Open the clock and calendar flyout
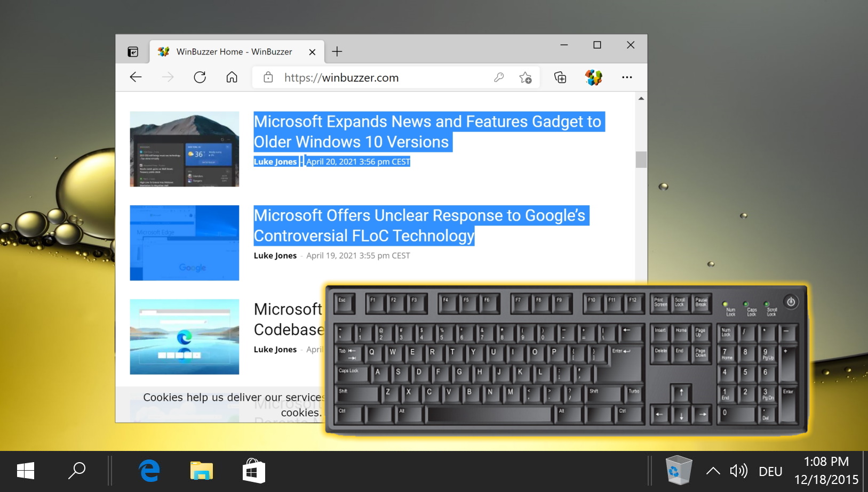The width and height of the screenshot is (868, 492). pyautogui.click(x=826, y=471)
